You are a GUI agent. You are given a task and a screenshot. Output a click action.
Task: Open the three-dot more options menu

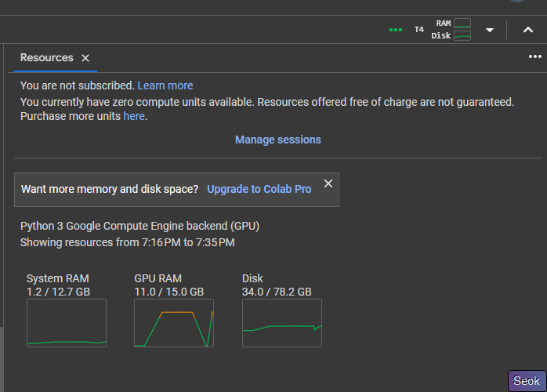(x=535, y=56)
